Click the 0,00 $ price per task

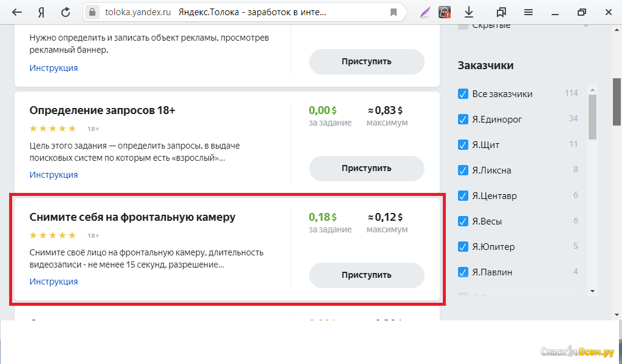pos(323,110)
